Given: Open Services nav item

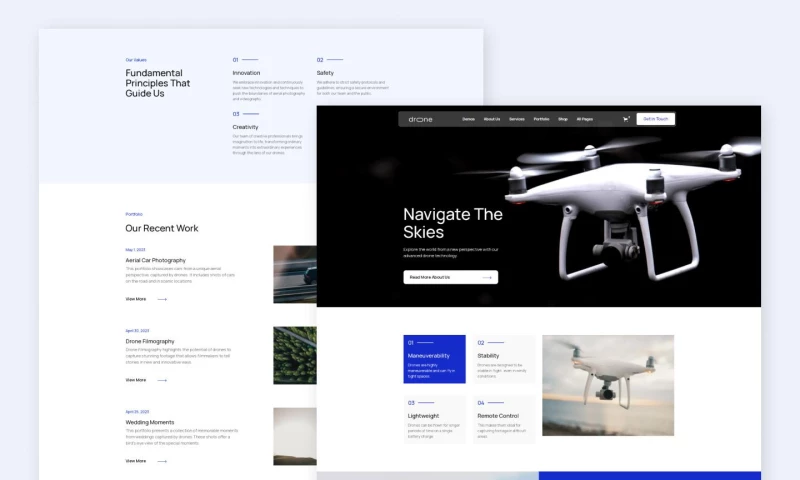Looking at the screenshot, I should [517, 119].
